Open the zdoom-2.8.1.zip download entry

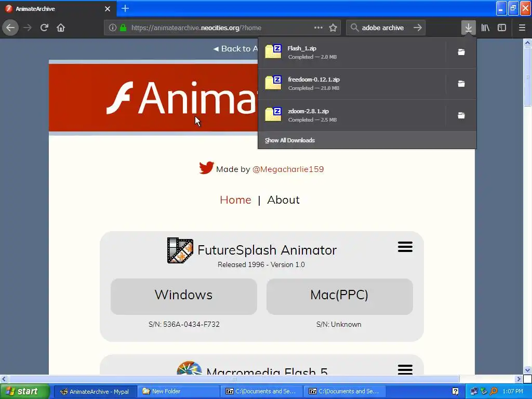352,115
